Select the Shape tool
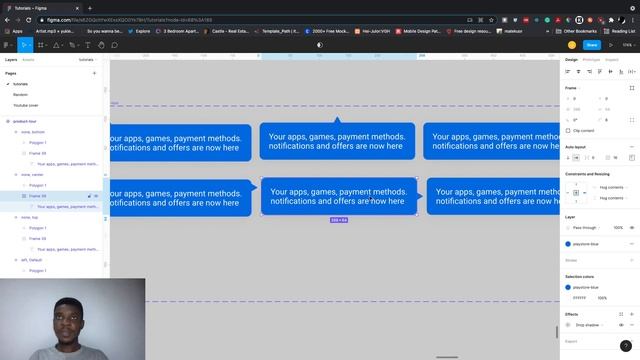The image size is (640, 360). click(56, 45)
